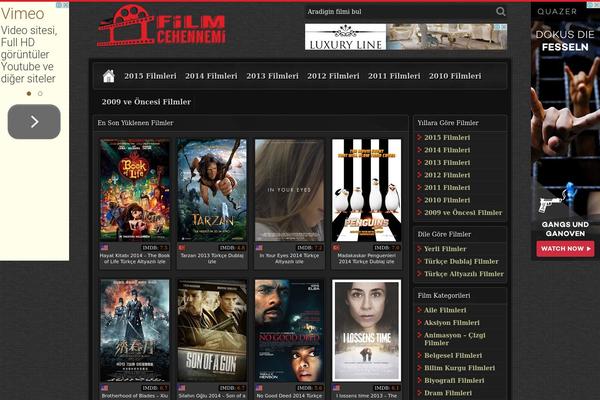This screenshot has width=600, height=400.
Task: Click the arrow button in Vimeo ad
Action: (x=34, y=122)
